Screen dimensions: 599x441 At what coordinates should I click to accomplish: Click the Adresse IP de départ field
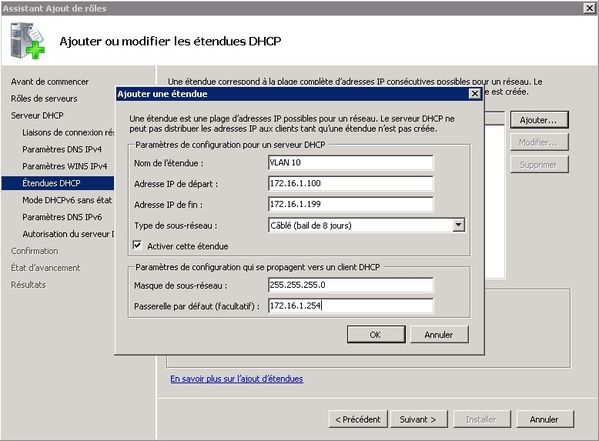pyautogui.click(x=351, y=183)
